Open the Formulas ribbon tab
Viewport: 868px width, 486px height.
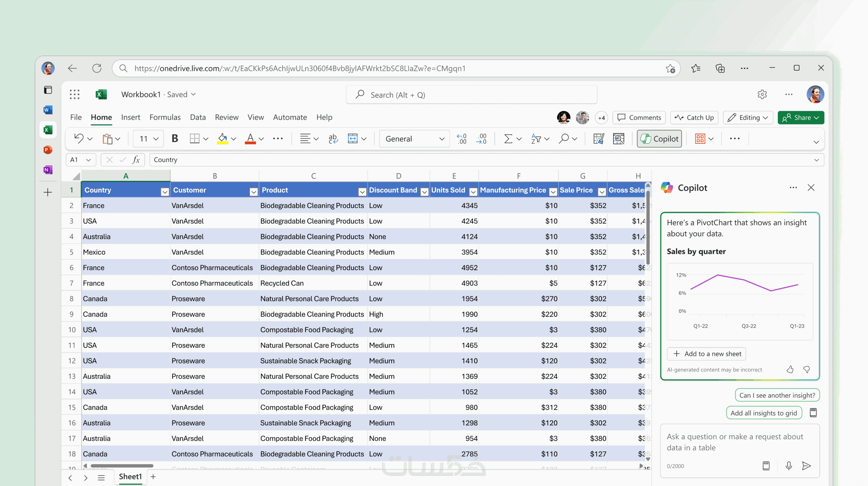[165, 117]
